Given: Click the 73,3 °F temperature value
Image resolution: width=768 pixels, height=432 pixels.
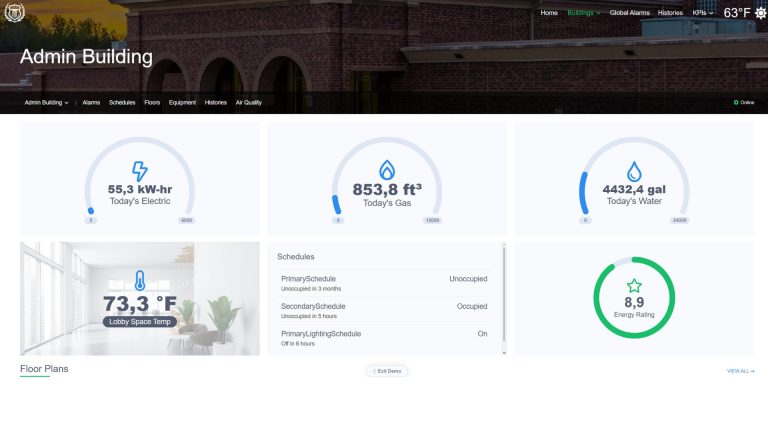Looking at the screenshot, I should 140,304.
